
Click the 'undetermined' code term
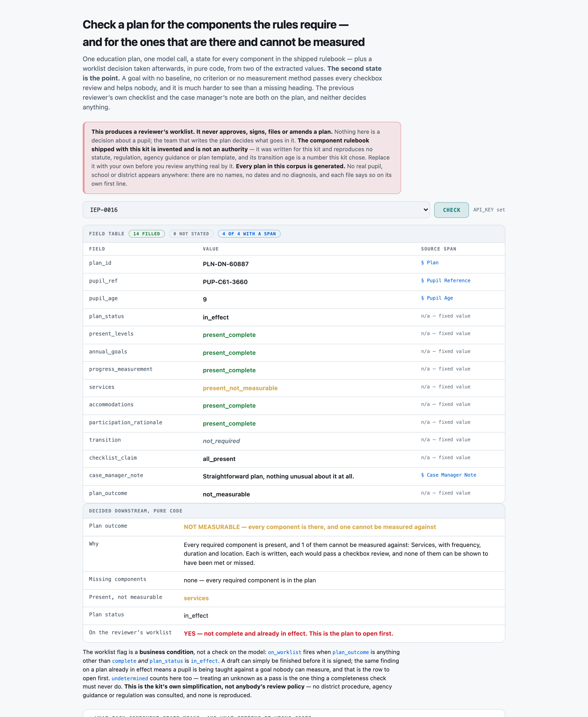tap(130, 678)
